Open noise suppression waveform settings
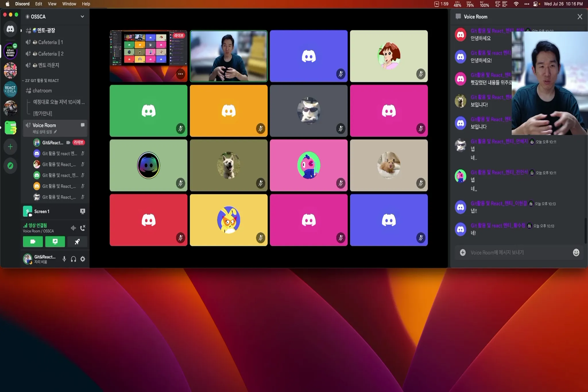This screenshot has width=588, height=392. click(x=73, y=228)
